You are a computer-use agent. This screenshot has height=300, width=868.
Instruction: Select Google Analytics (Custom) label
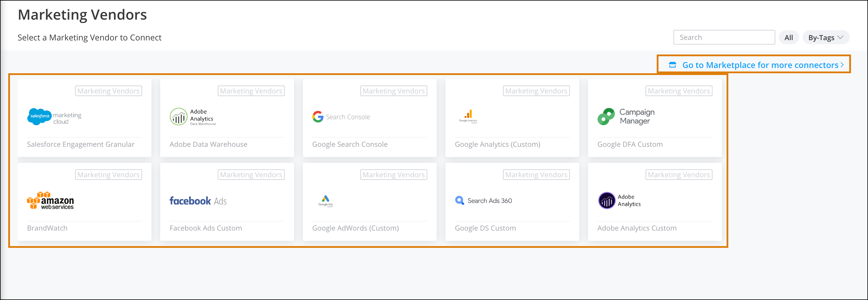point(498,144)
